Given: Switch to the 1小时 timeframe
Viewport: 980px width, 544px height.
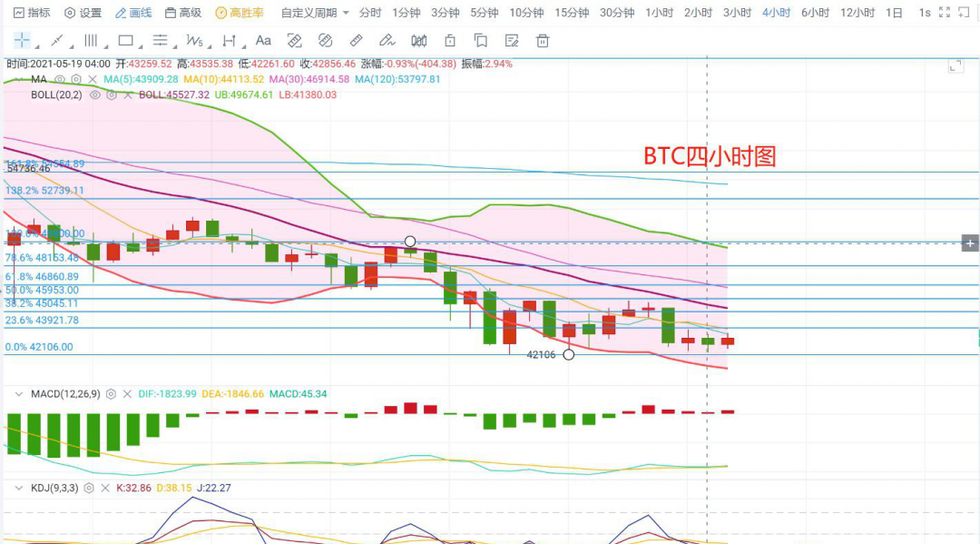Looking at the screenshot, I should [x=659, y=13].
